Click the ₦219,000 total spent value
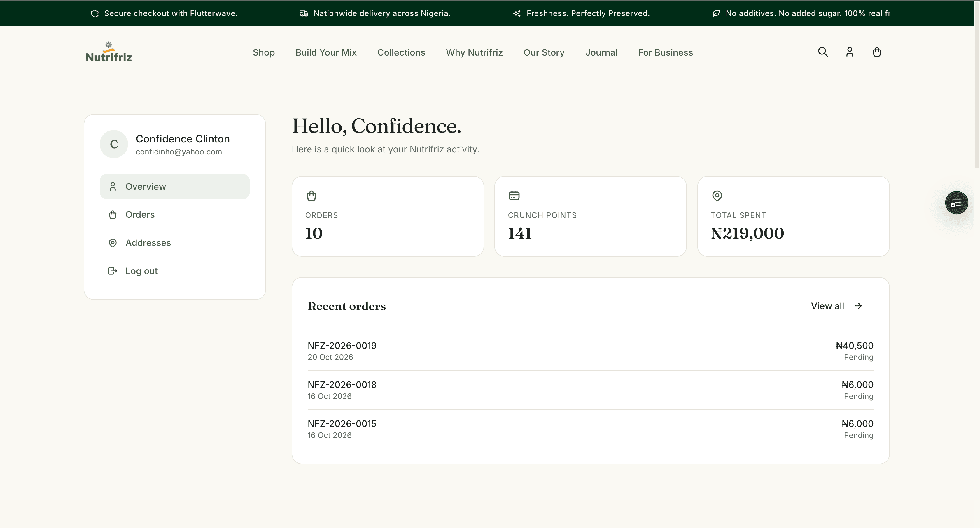This screenshot has height=528, width=980. tap(747, 233)
